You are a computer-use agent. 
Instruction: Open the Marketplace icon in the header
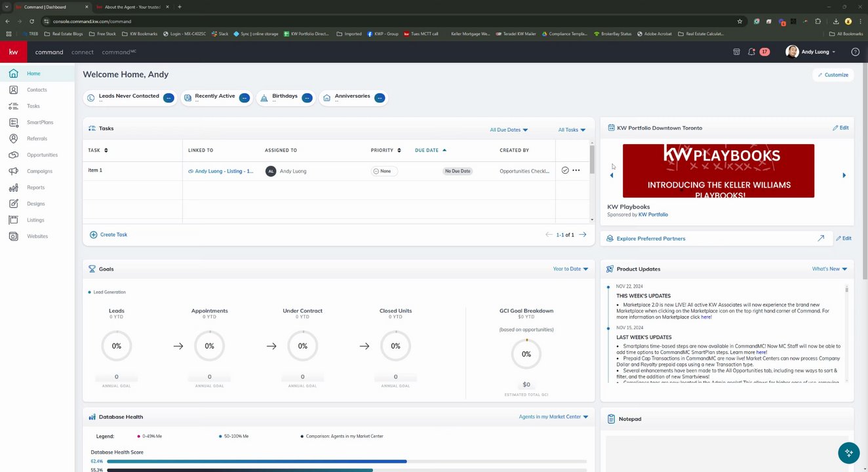click(736, 52)
